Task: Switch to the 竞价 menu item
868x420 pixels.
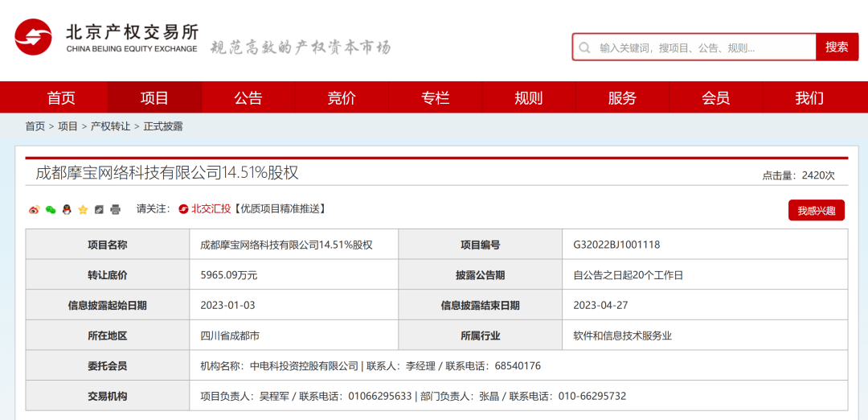Action: [342, 98]
